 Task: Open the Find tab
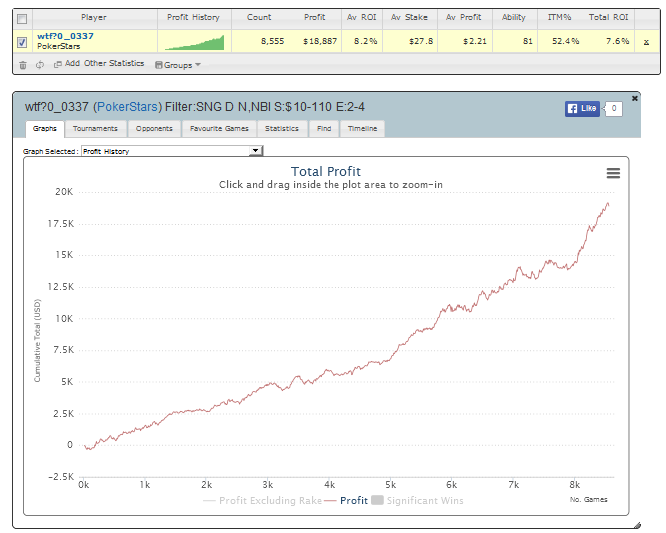[x=324, y=129]
